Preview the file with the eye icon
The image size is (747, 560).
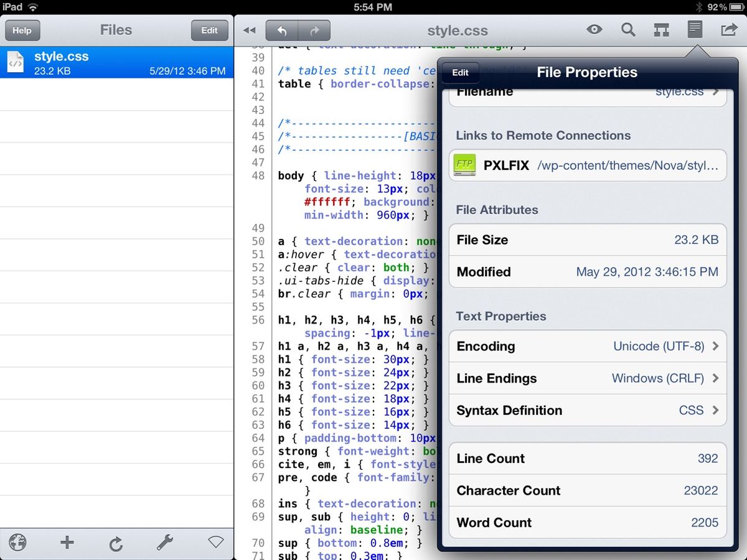coord(594,29)
